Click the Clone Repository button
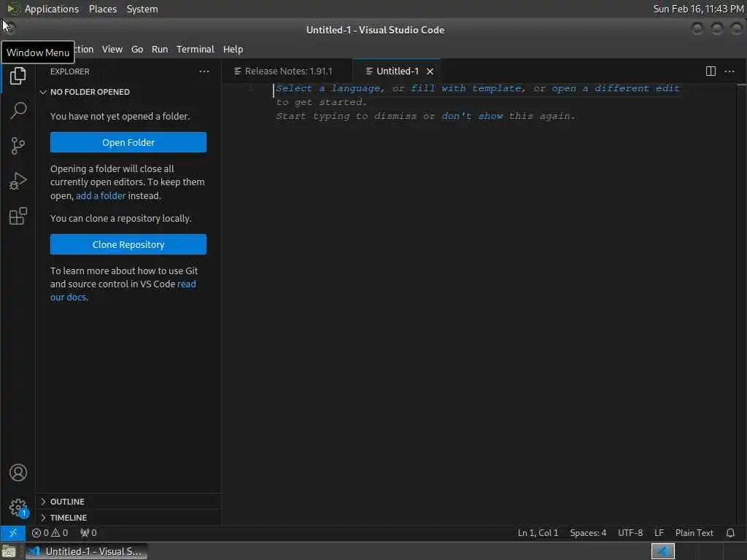This screenshot has width=747, height=560. (128, 244)
